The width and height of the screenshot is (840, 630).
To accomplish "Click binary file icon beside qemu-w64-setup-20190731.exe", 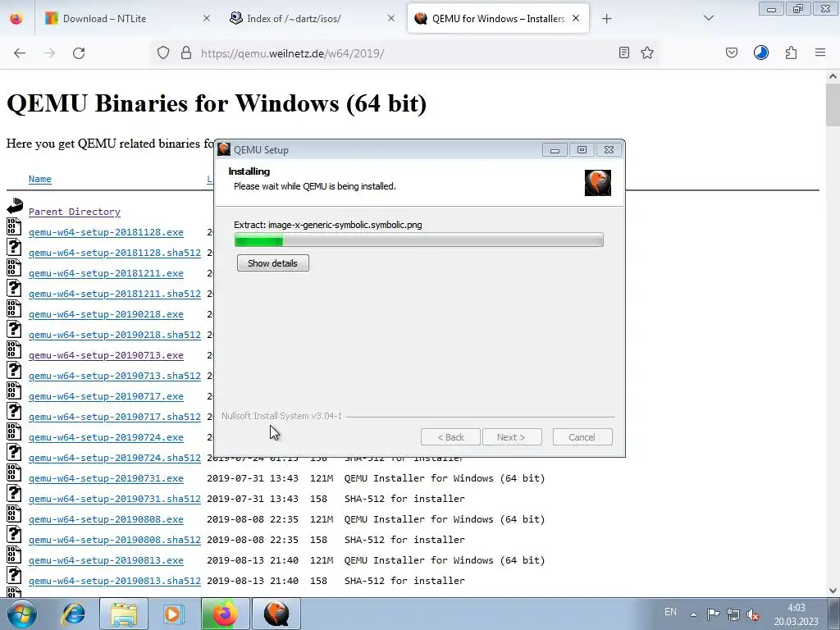I will click(x=15, y=472).
